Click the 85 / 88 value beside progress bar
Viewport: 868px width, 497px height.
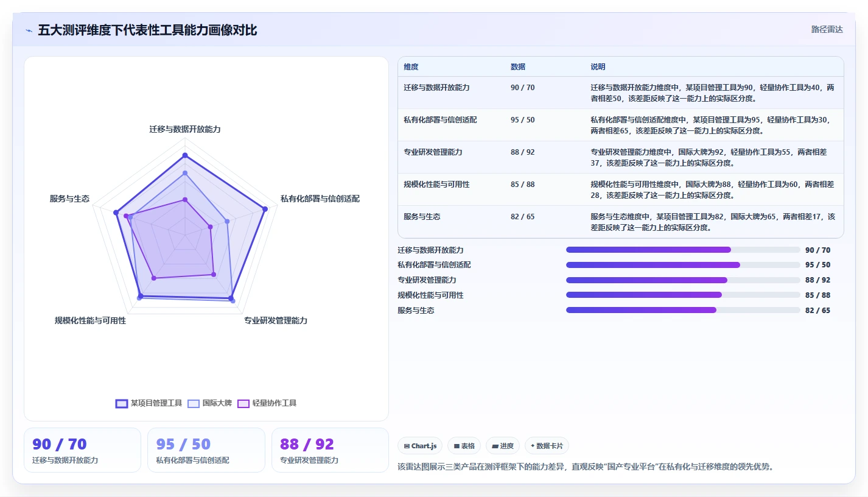(x=817, y=295)
